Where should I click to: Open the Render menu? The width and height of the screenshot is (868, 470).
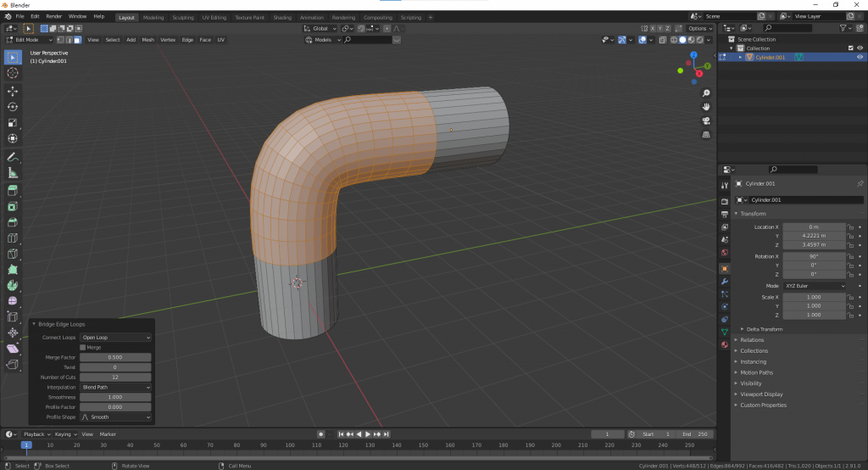53,17
